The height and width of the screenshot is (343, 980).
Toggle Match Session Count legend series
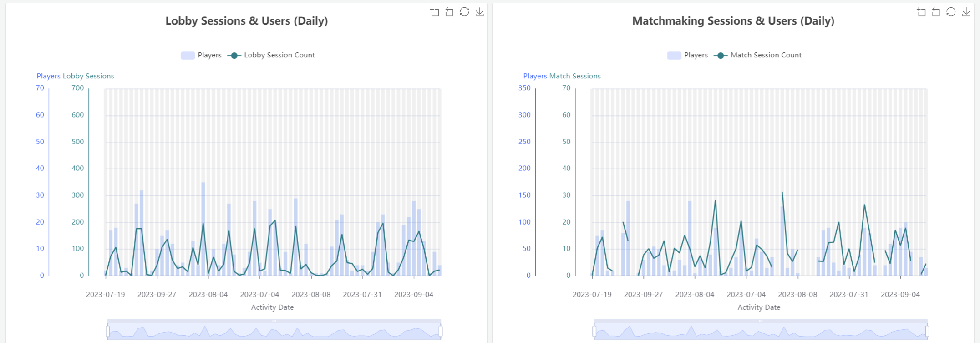click(757, 55)
